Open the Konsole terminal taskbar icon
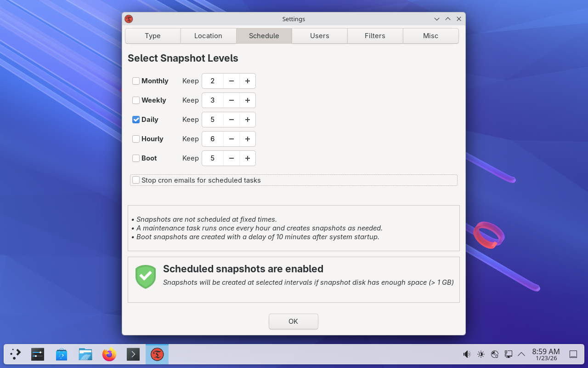The image size is (588, 368). [133, 354]
